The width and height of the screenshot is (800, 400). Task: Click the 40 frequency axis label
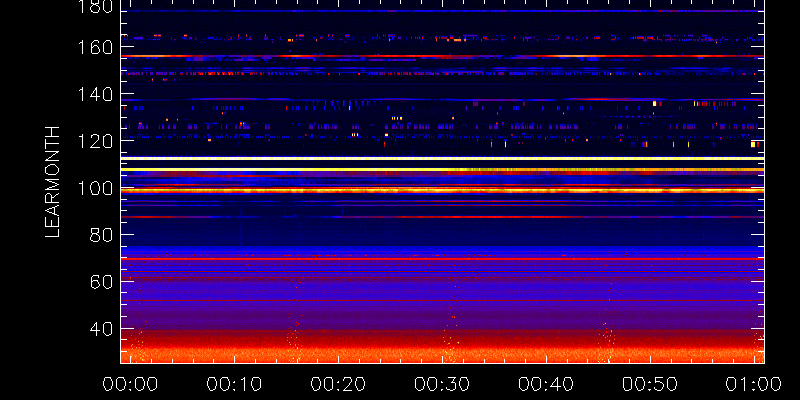101,329
